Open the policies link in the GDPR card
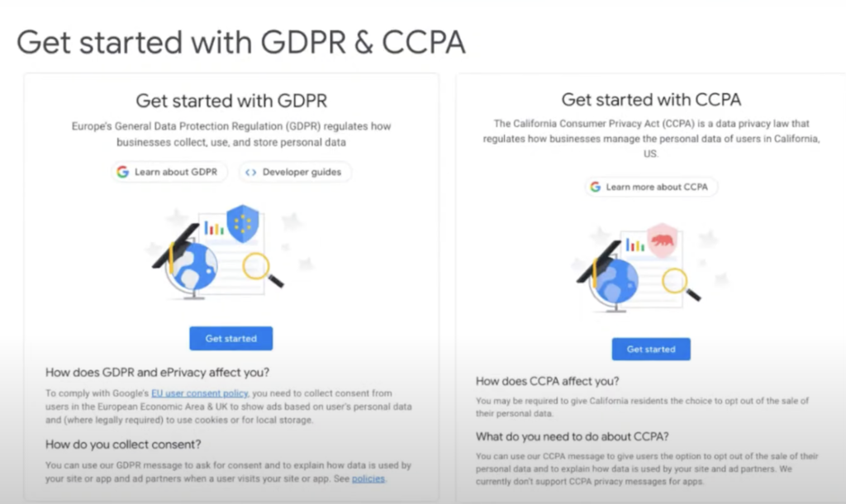This screenshot has width=846, height=504. tap(368, 478)
